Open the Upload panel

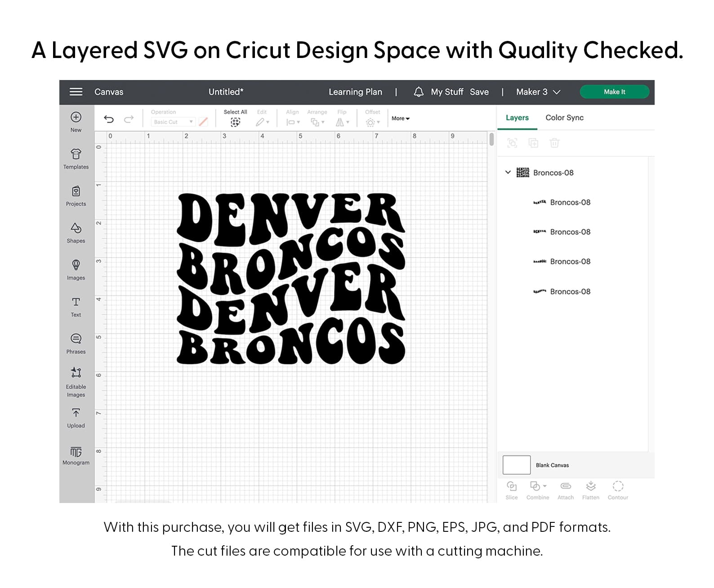pos(76,418)
